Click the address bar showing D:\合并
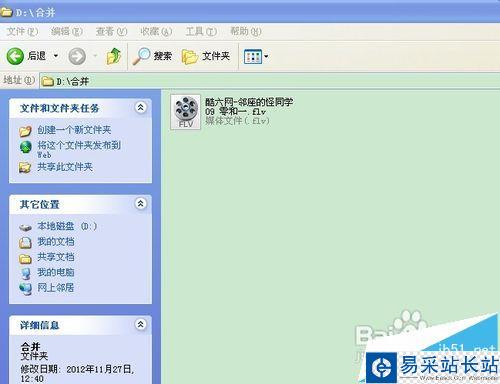Viewport: 500px width, 384px height. (x=269, y=81)
